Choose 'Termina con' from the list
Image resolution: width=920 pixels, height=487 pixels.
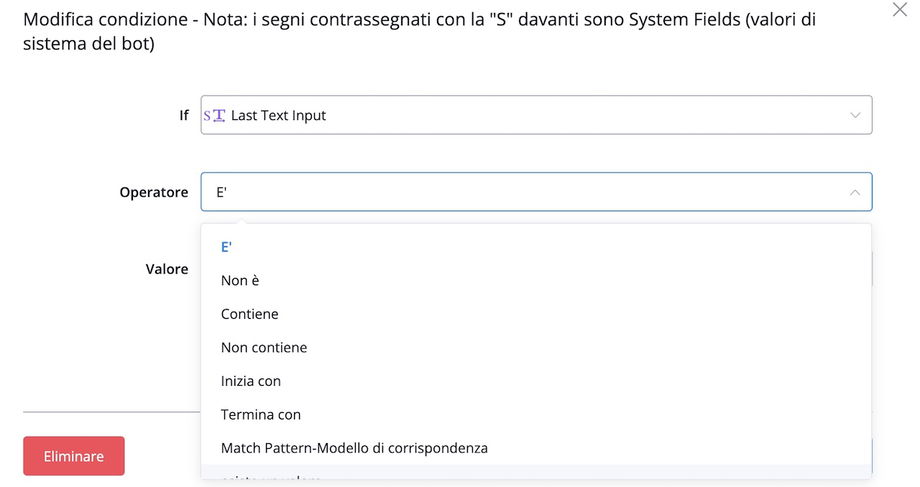tap(261, 415)
